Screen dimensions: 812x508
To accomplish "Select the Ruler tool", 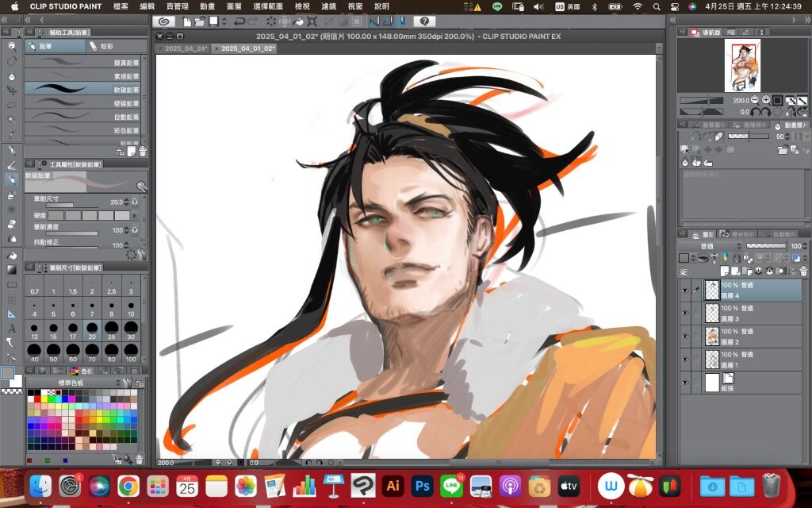I will 11,314.
